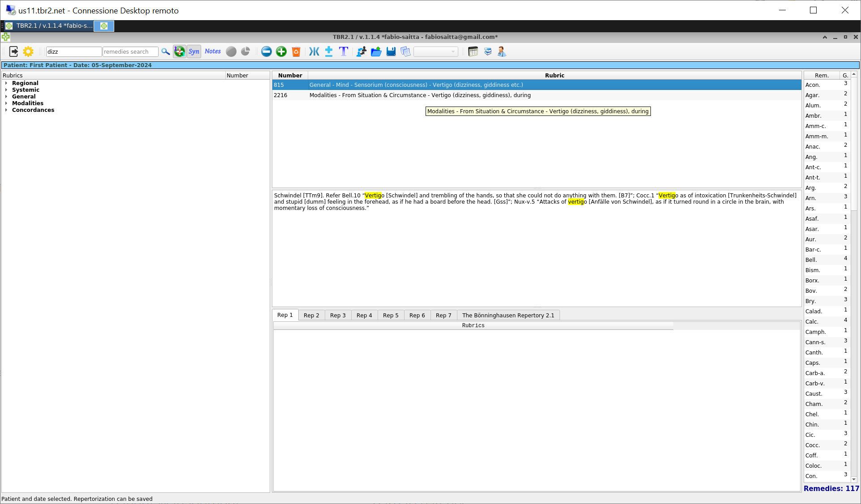Expand the Modalities tree node
This screenshot has width=861, height=504.
click(6, 103)
